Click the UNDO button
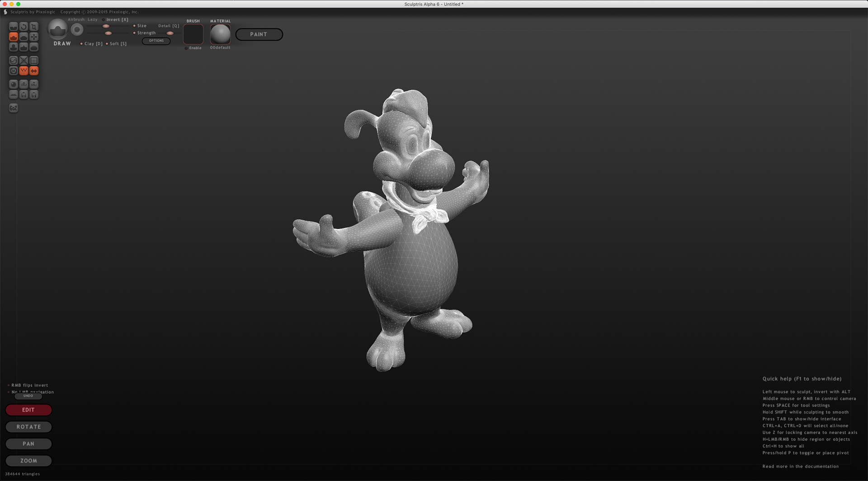Image resolution: width=868 pixels, height=481 pixels. click(28, 396)
